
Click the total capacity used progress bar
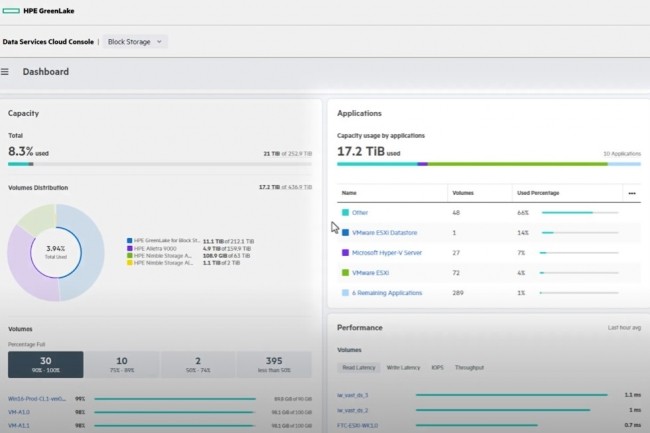coord(160,163)
